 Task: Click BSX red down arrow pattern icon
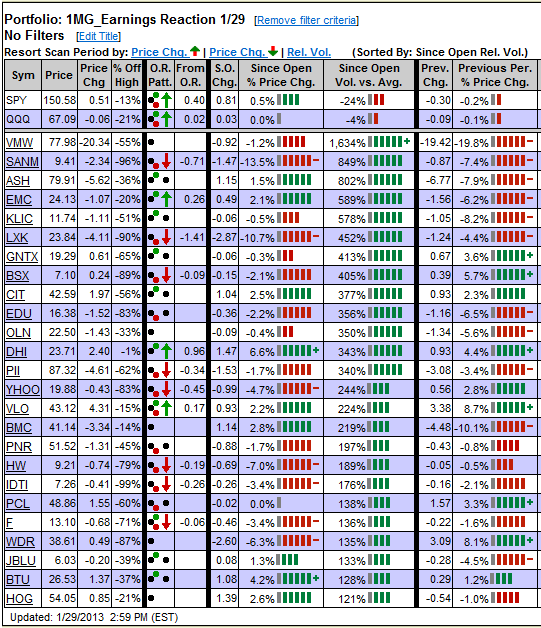coord(166,275)
